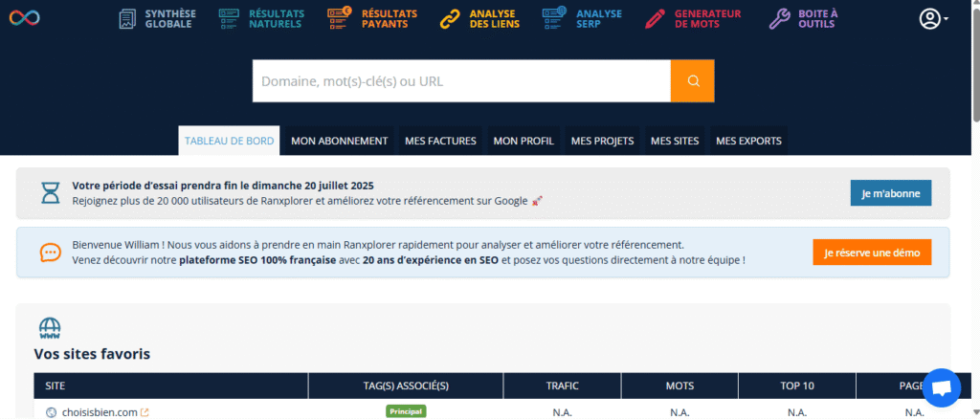
Task: Open Boîte à Outils wrench icon
Action: 779,19
